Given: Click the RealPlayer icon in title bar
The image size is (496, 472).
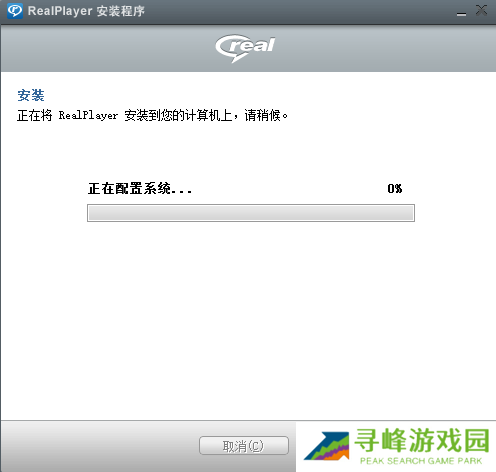Looking at the screenshot, I should pos(15,11).
